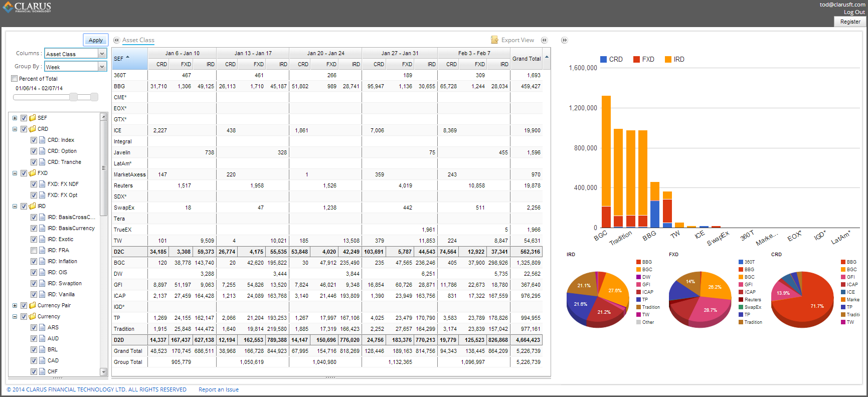
Task: Uncheck the SEF tree checkbox
Action: 24,118
